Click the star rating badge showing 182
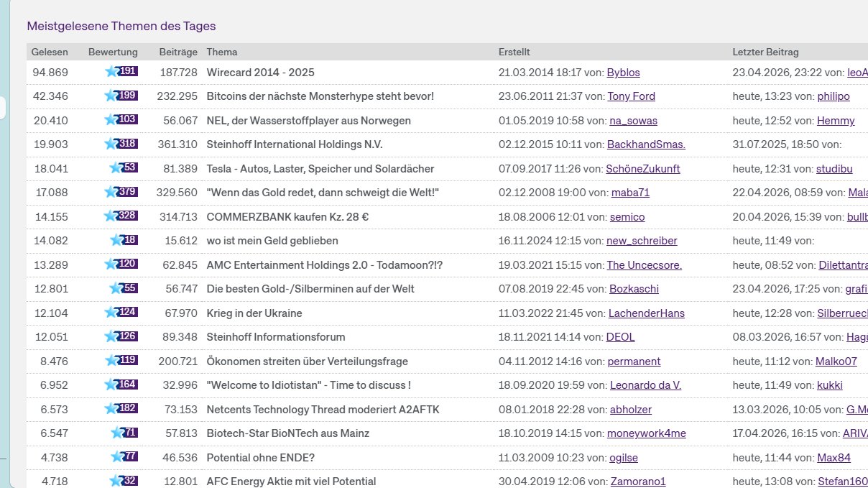Viewport: 868px width, 488px height. (120, 409)
